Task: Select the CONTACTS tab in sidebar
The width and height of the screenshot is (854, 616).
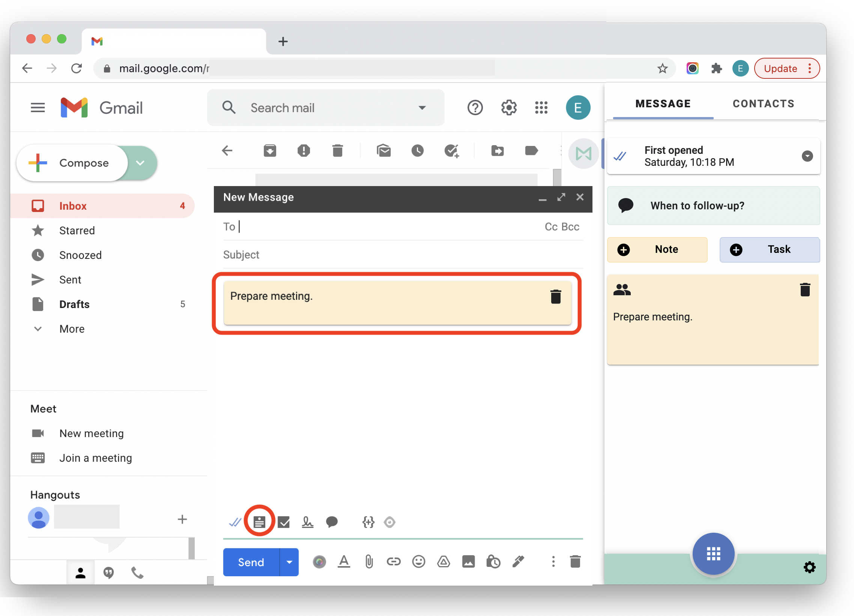Action: (x=764, y=104)
